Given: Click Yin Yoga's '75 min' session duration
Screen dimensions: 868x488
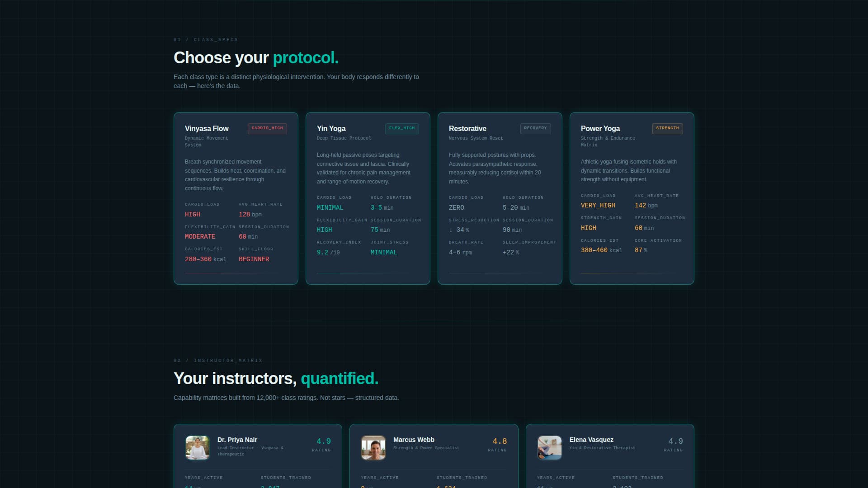Looking at the screenshot, I should pyautogui.click(x=380, y=230).
